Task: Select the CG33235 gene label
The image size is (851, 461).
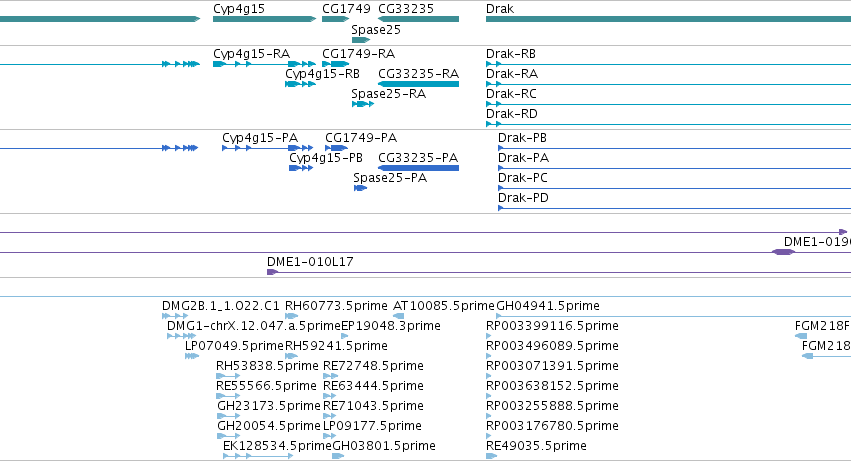Action: pyautogui.click(x=406, y=9)
